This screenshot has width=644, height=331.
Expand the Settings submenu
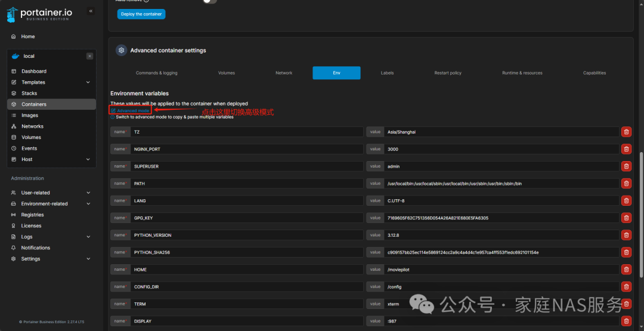[x=88, y=259]
